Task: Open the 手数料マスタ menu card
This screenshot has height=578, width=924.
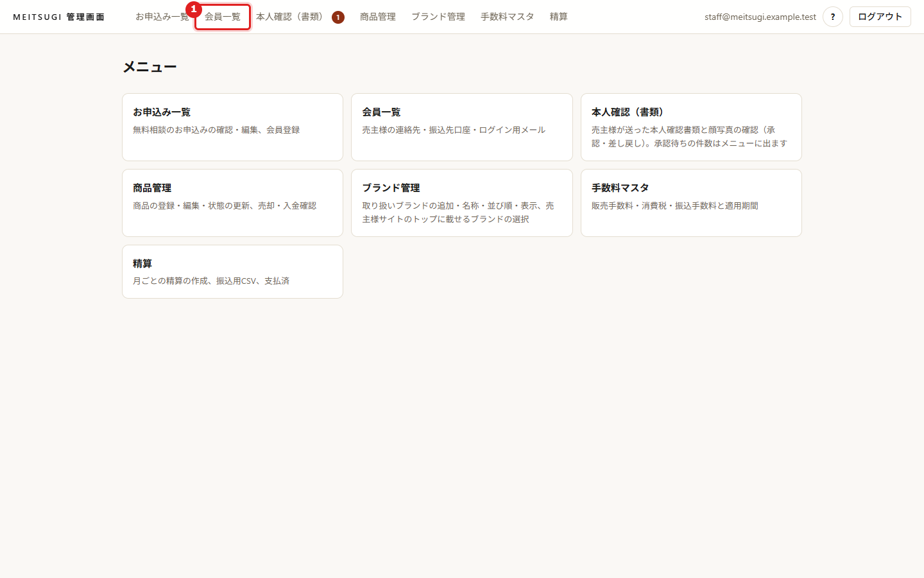Action: pos(691,203)
